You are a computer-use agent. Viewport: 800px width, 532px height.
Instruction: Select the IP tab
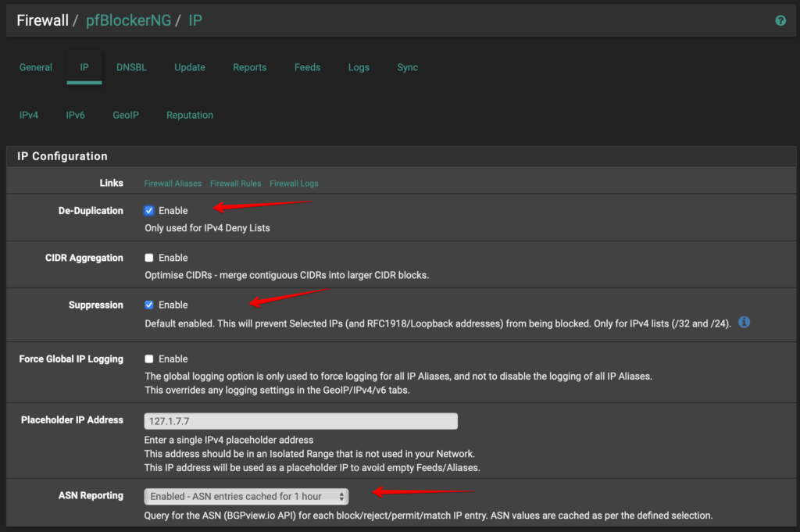tap(84, 67)
